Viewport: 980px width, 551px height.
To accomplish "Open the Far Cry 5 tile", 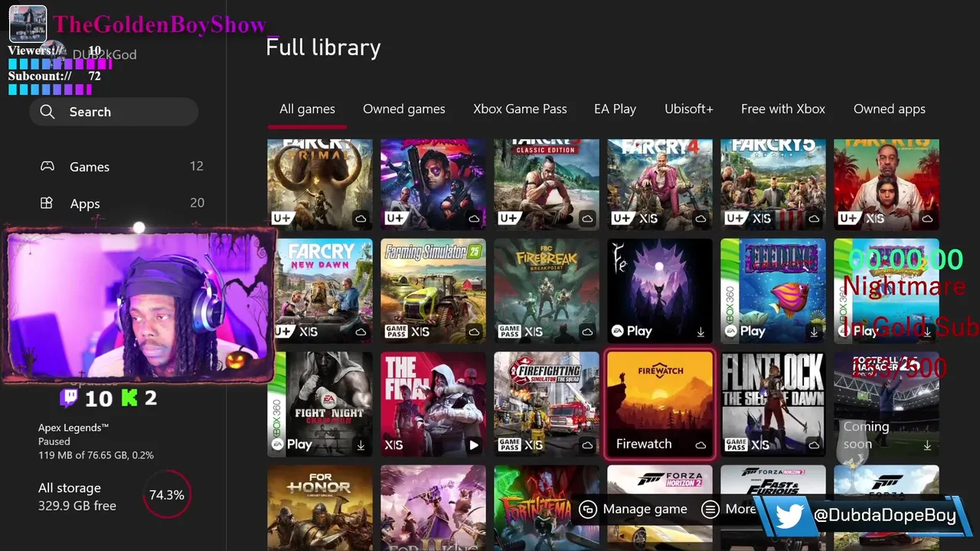I will [x=773, y=184].
